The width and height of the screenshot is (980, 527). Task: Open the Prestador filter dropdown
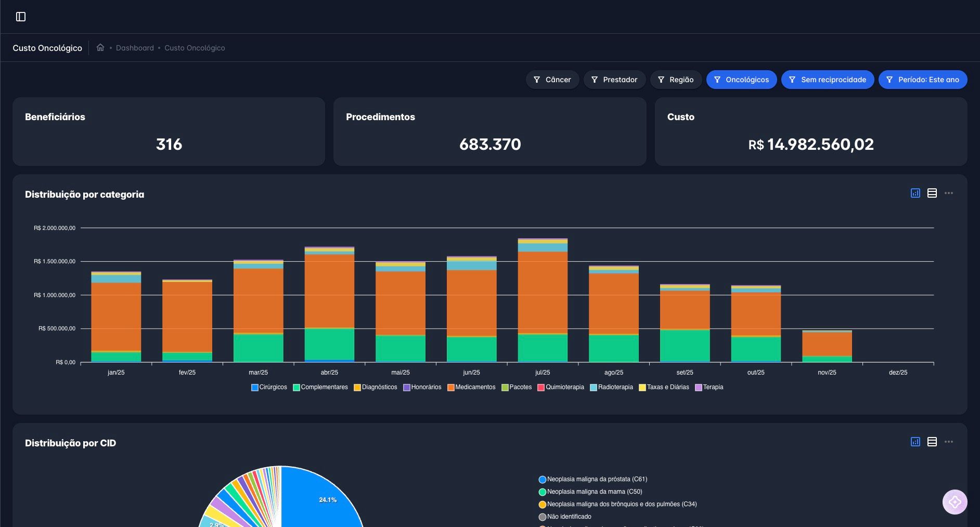[614, 80]
